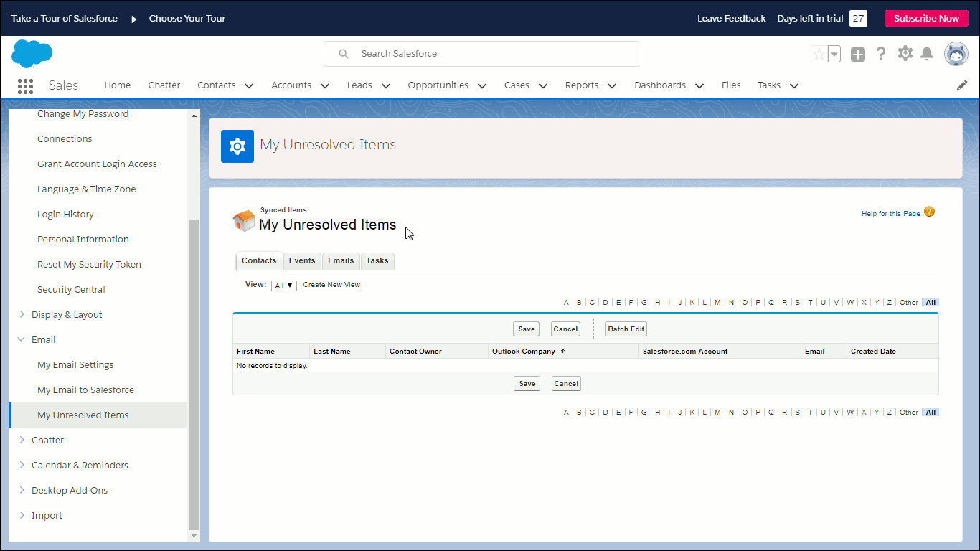Open the View All dropdown
This screenshot has height=551, width=980.
pos(284,286)
